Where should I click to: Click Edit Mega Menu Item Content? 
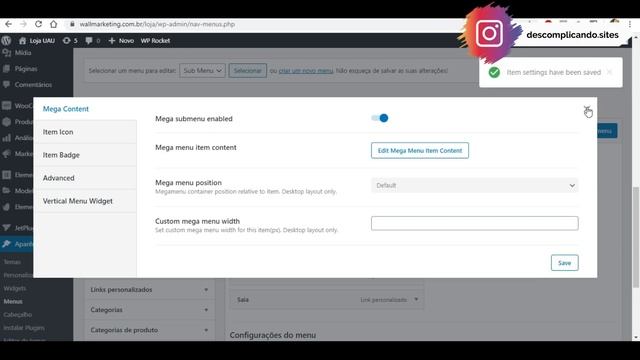pos(420,151)
